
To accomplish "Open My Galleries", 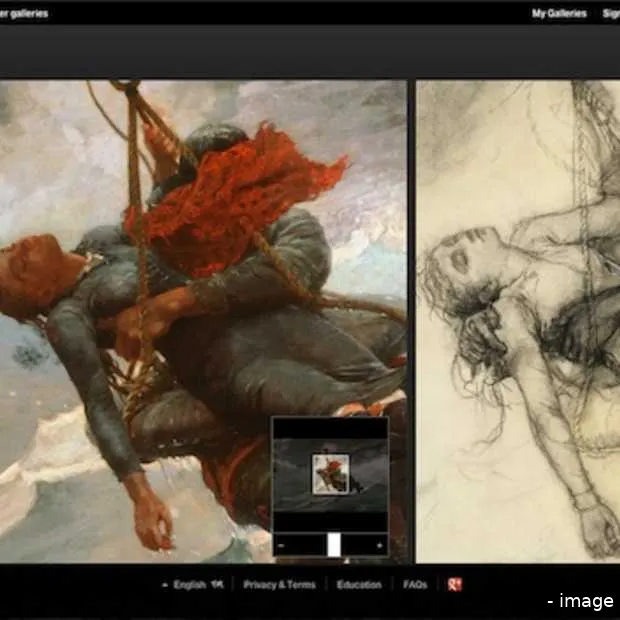I will (559, 13).
